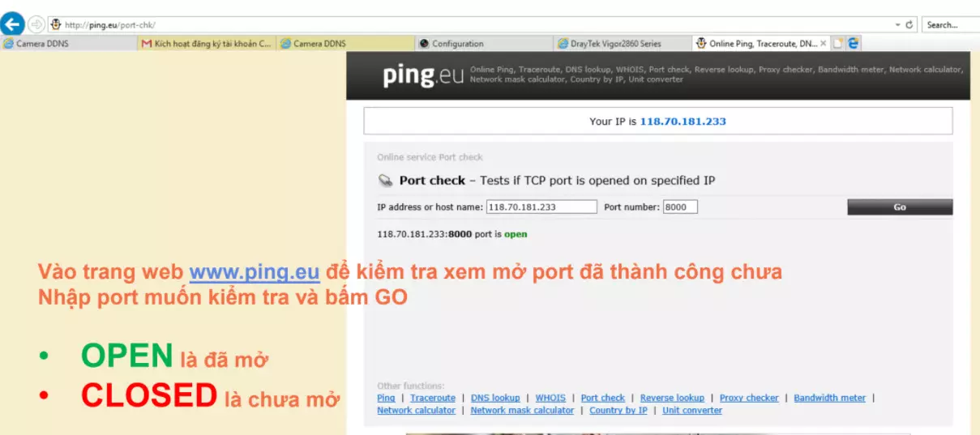Viewport: 980px width, 435px height.
Task: Click the Go button
Action: [900, 207]
